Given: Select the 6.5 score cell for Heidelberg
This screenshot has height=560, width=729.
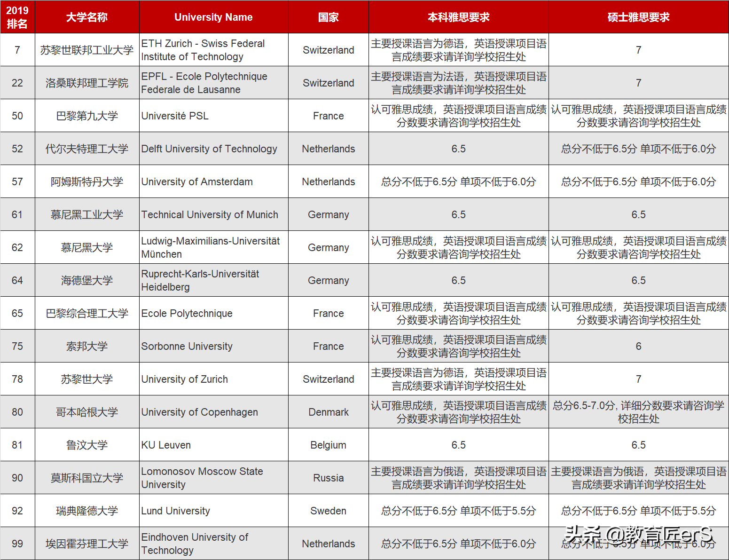Looking at the screenshot, I should pyautogui.click(x=458, y=280).
